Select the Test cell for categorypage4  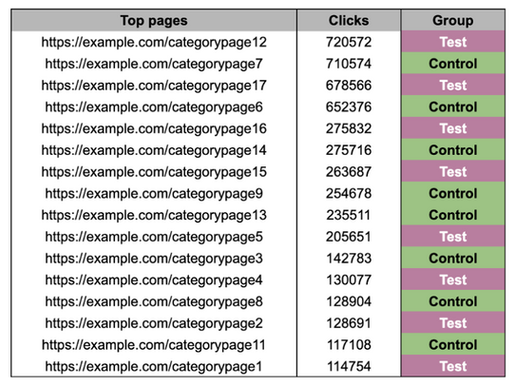pyautogui.click(x=453, y=280)
